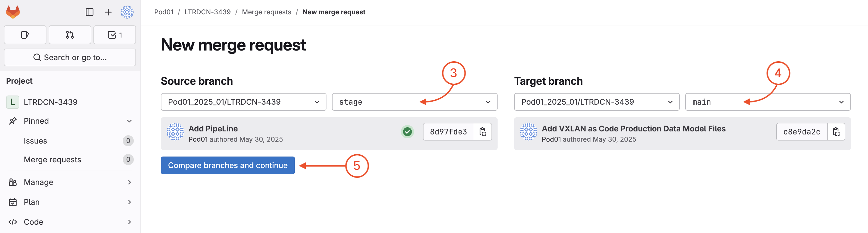868x233 pixels.
Task: Expand the Manage menu
Action: click(x=129, y=182)
